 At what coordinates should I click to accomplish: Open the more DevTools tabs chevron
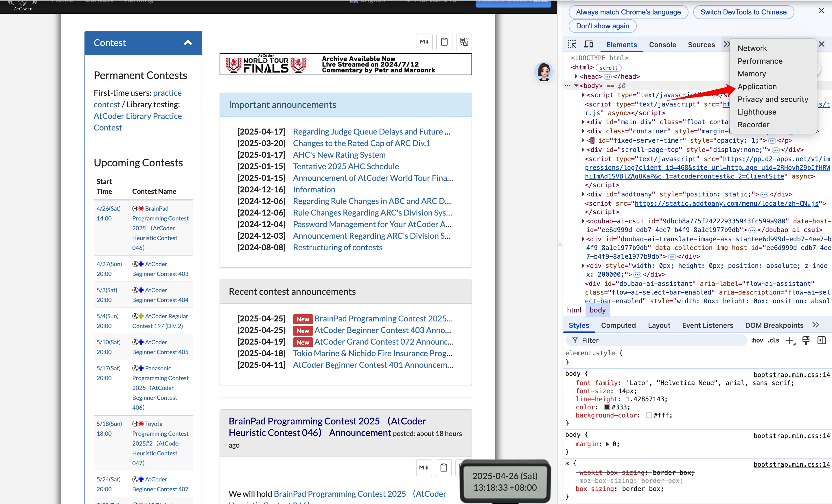pyautogui.click(x=726, y=44)
